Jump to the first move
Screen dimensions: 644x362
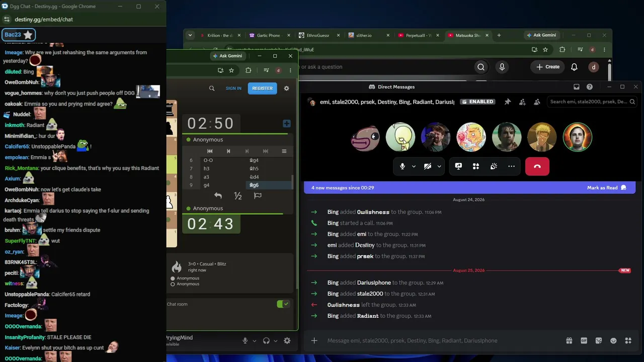(x=210, y=151)
